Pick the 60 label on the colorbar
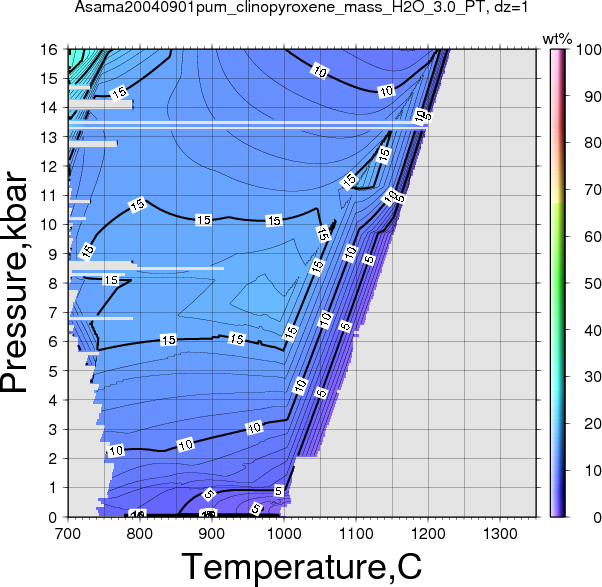The height and width of the screenshot is (587, 602). point(592,236)
